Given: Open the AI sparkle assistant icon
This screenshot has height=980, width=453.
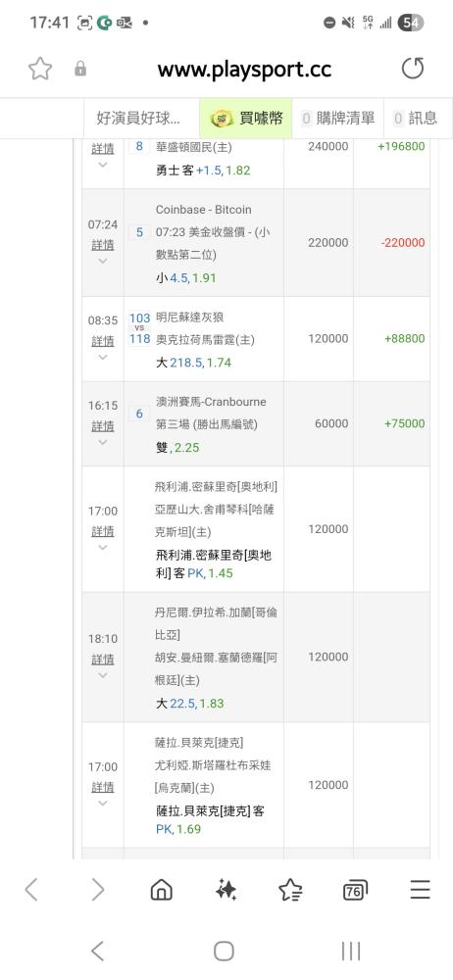Looking at the screenshot, I should (x=226, y=890).
